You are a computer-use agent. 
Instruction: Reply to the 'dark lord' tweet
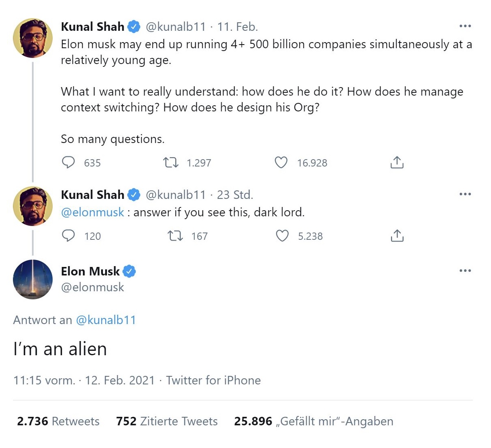coord(68,236)
